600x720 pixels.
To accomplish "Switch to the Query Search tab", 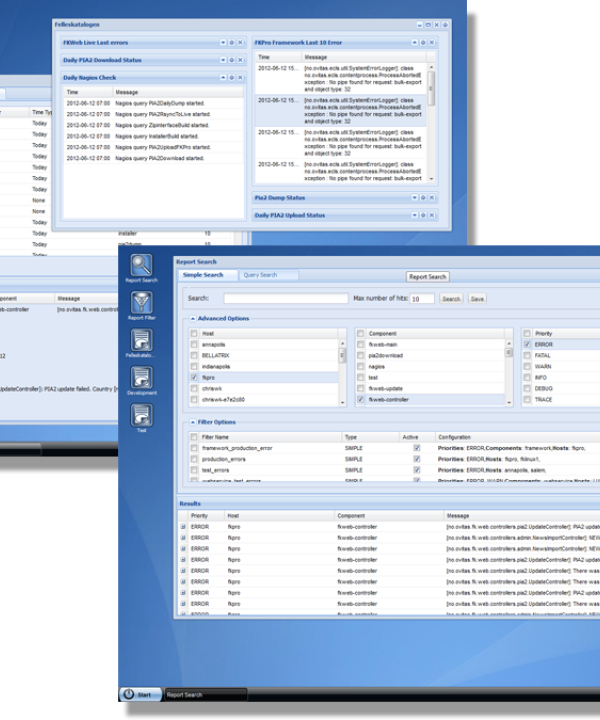I will (x=260, y=275).
